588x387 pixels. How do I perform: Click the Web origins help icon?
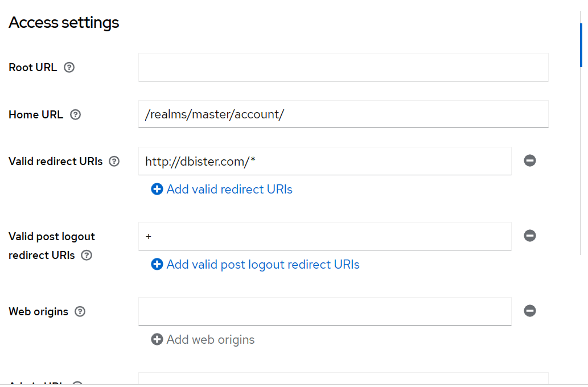click(x=80, y=311)
